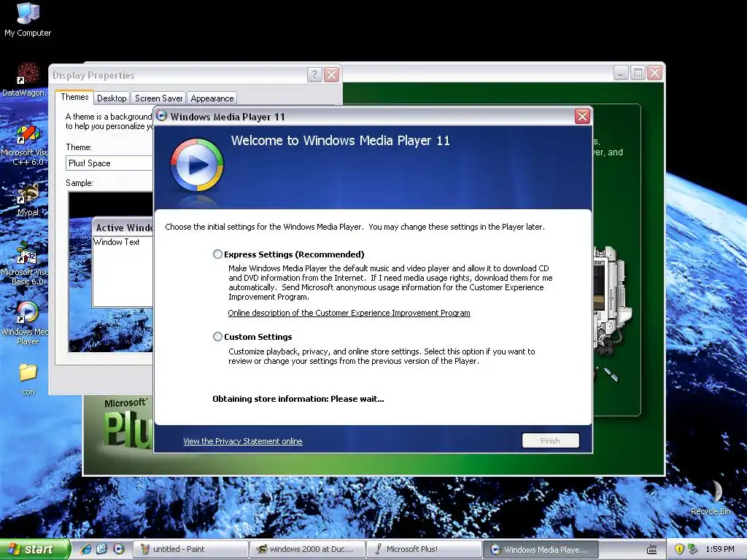The width and height of the screenshot is (747, 560).
Task: Click Windows Media Player taskbar button
Action: (x=541, y=549)
